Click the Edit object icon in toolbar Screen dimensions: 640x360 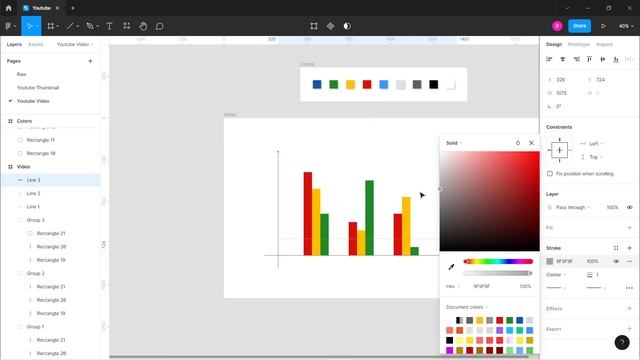point(314,26)
